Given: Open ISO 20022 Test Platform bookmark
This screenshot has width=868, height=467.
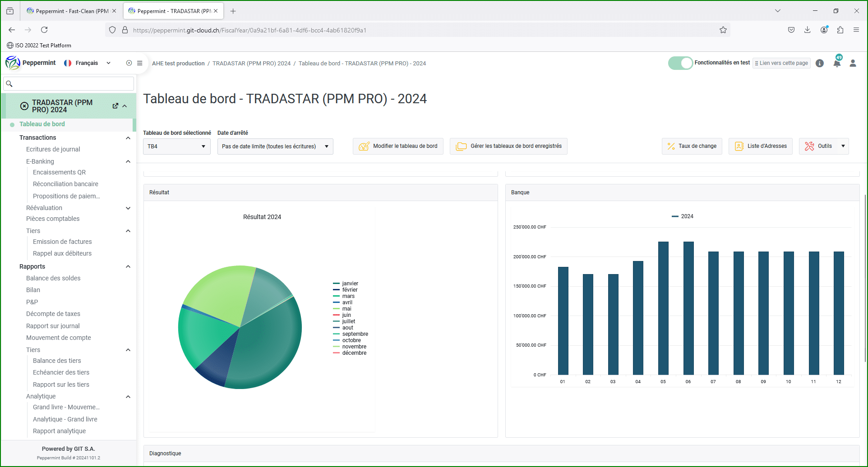Looking at the screenshot, I should coord(39,46).
